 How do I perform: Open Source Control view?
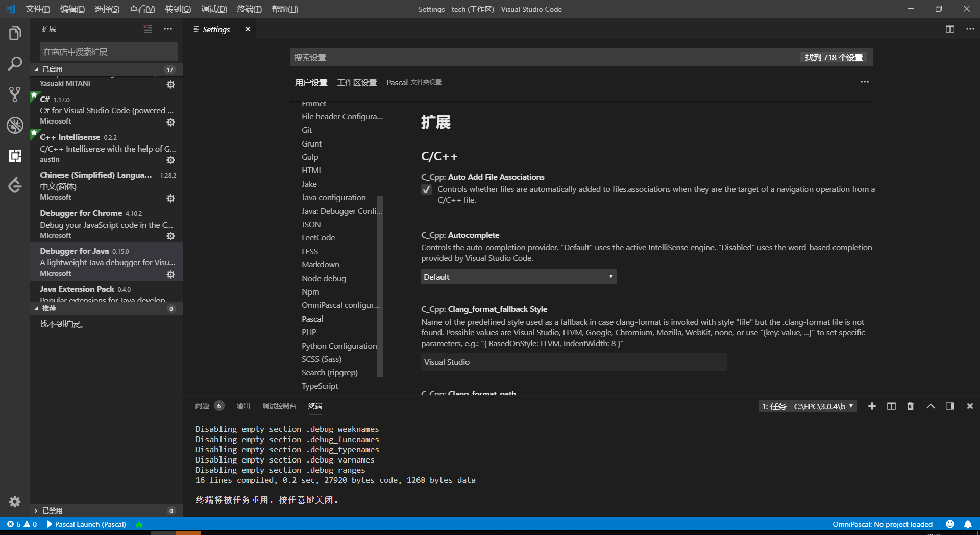tap(14, 95)
